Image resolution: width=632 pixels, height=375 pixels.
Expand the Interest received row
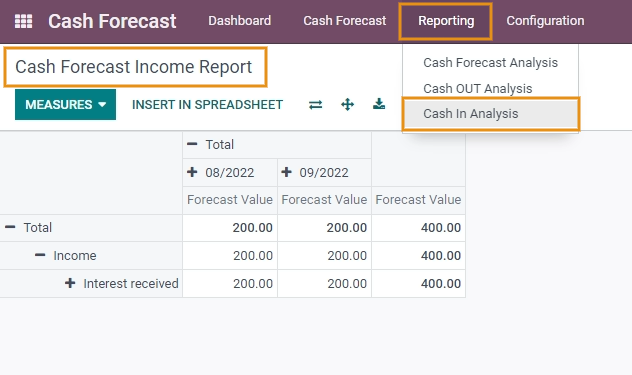coord(70,283)
